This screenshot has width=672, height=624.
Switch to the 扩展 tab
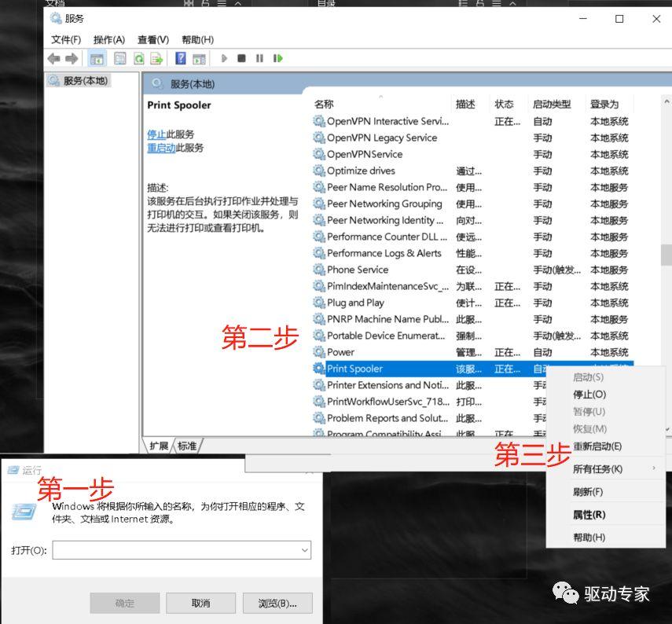click(x=159, y=446)
